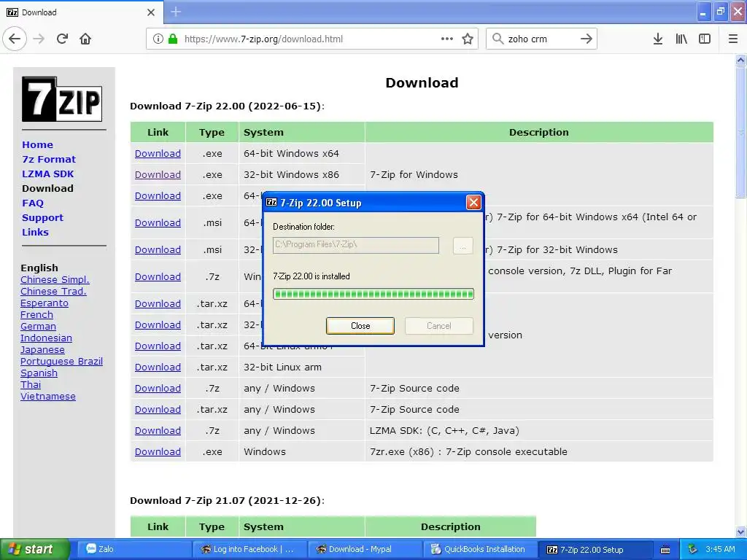Open the FAQ sidebar link
This screenshot has height=560, width=747.
pos(32,203)
